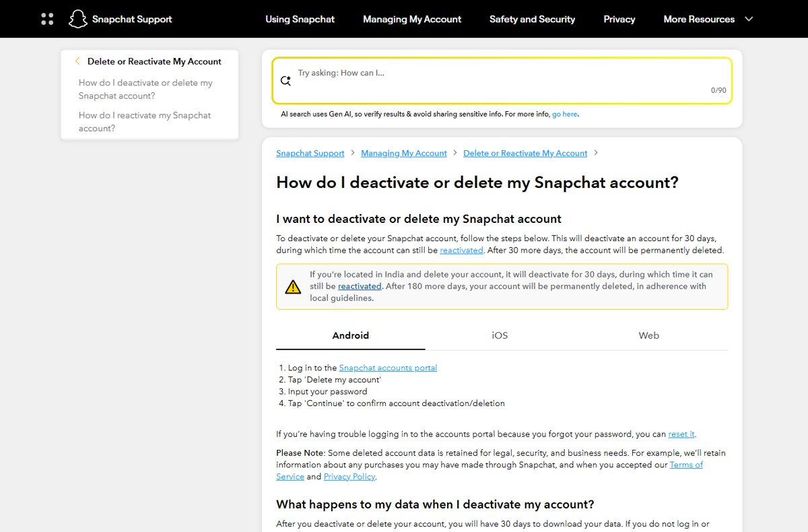Screen dimensions: 808x532
Task: Click 'reactivated' link in intro paragraph
Action: [461, 251]
